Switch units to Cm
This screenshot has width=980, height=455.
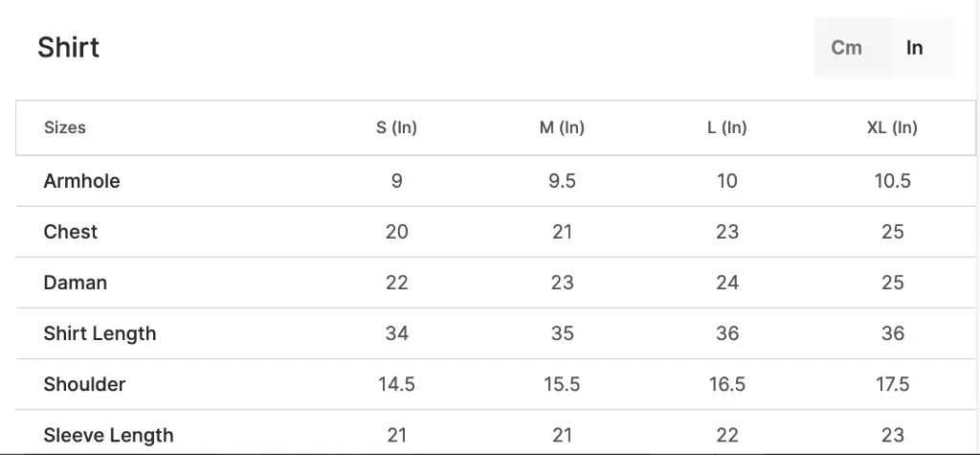[x=846, y=48]
